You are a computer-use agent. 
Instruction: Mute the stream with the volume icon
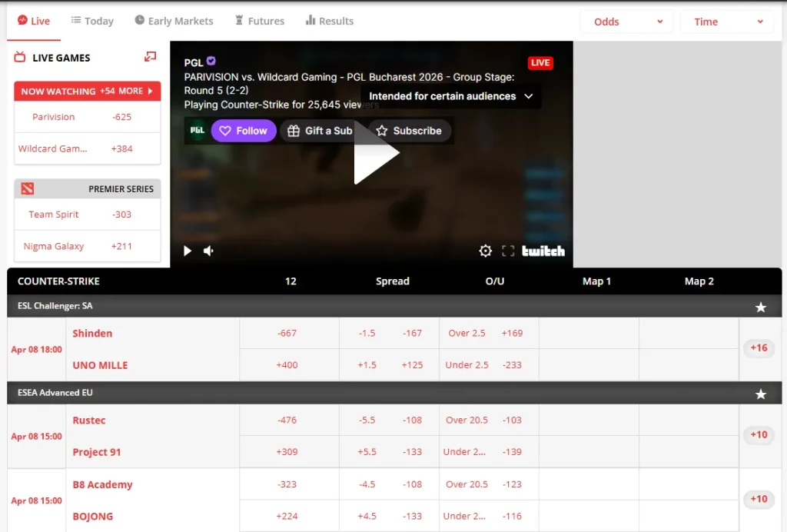click(207, 250)
